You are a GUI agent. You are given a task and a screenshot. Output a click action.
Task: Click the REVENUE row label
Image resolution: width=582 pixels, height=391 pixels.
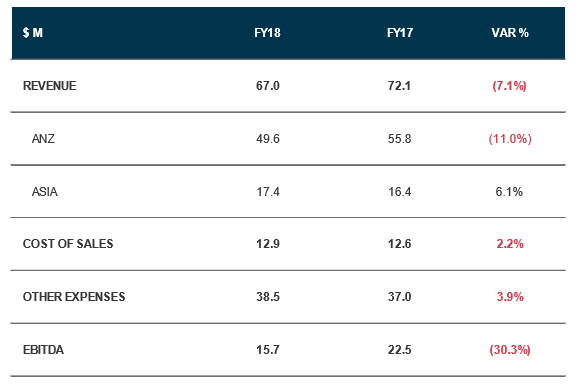click(x=49, y=86)
